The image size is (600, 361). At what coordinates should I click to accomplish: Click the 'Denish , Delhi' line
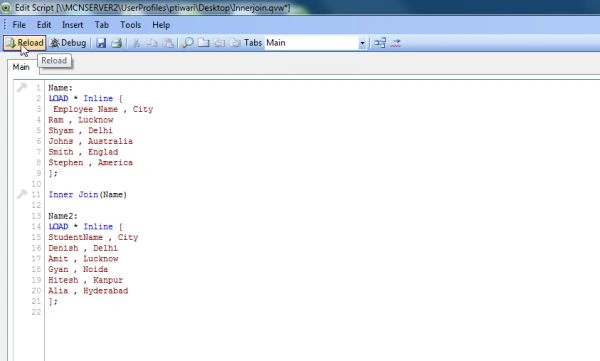(x=83, y=248)
